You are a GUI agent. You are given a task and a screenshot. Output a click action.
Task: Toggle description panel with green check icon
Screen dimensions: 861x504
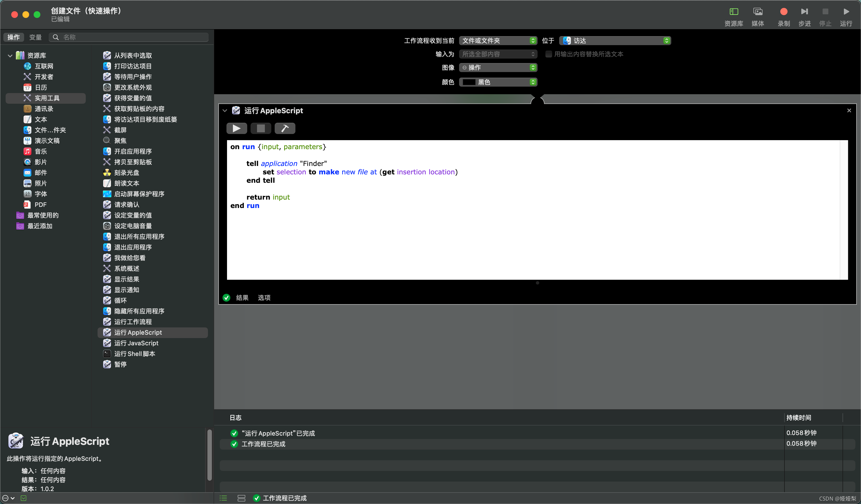tap(23, 498)
